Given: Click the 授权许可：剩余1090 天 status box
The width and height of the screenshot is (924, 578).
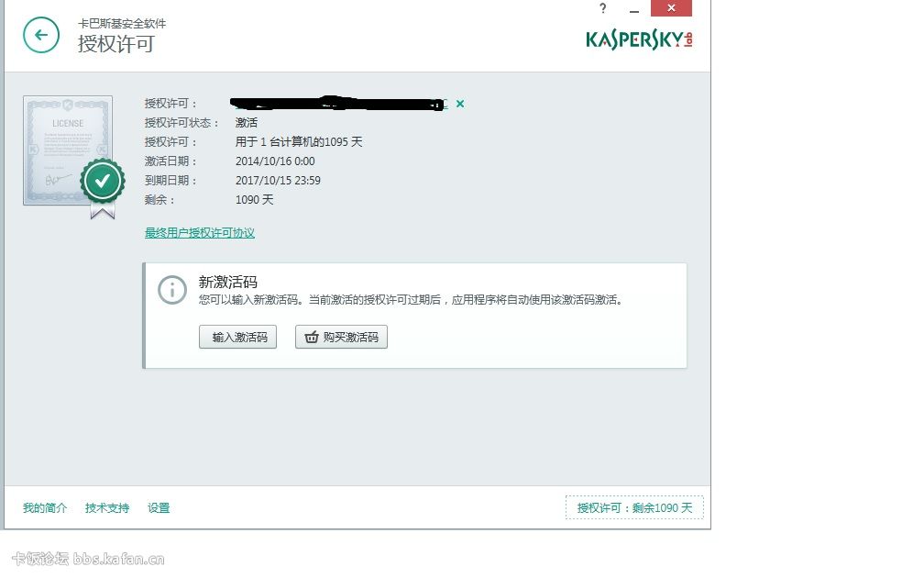Looking at the screenshot, I should tap(634, 508).
